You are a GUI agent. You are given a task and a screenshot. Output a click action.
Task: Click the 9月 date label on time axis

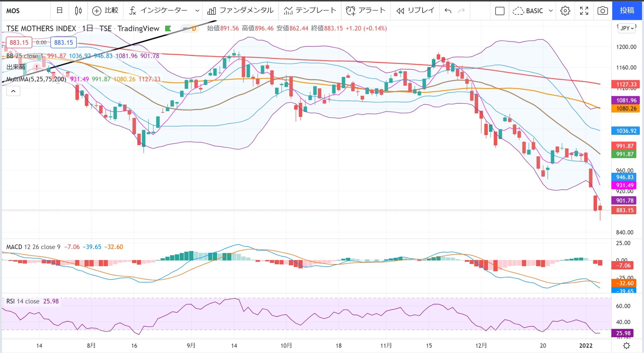point(191,345)
